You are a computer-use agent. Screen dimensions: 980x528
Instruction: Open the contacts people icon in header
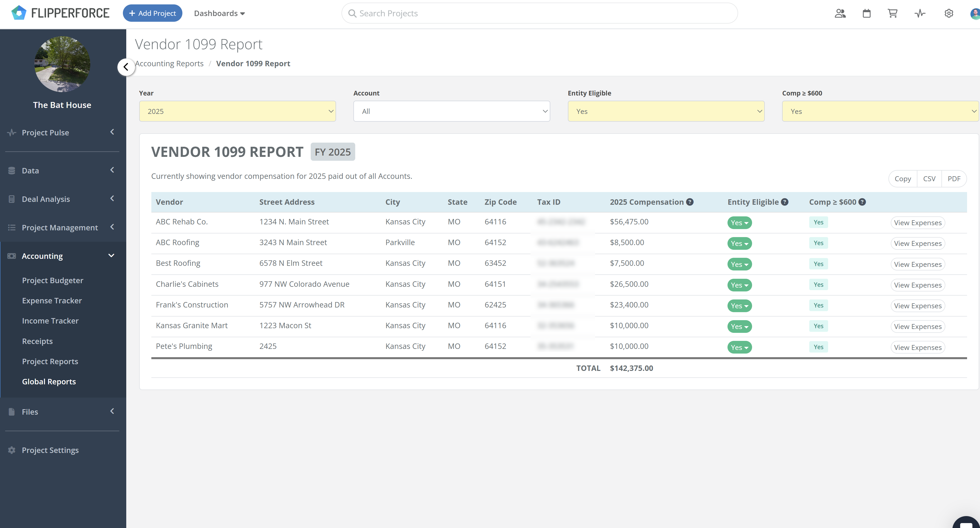click(x=840, y=14)
